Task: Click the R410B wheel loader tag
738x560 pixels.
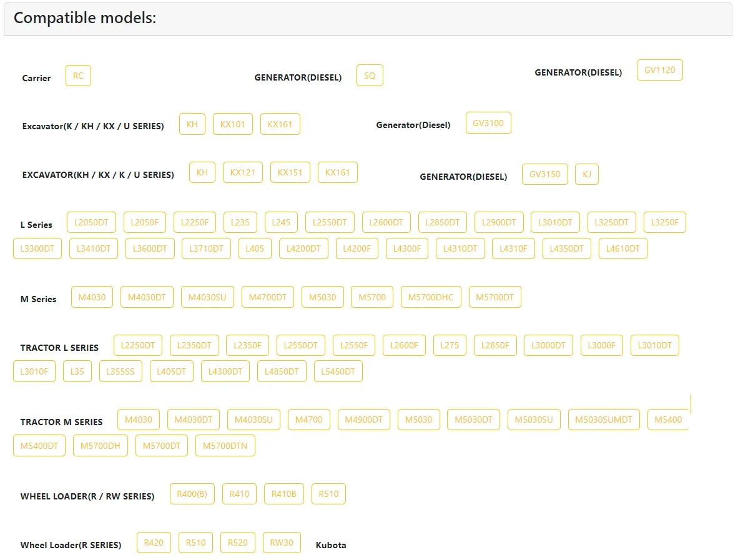Action: tap(284, 494)
